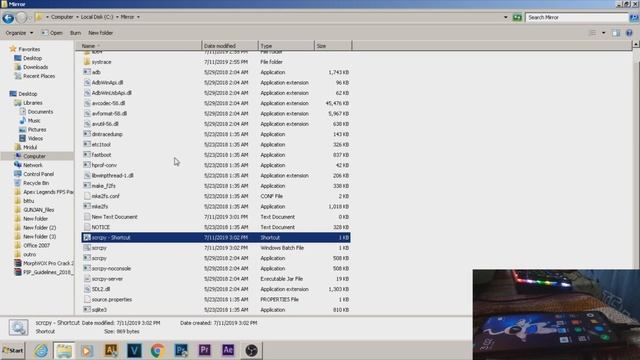Viewport: 640px width, 360px height.
Task: Click the vertical scrollbar up arrow
Action: [x=636, y=44]
